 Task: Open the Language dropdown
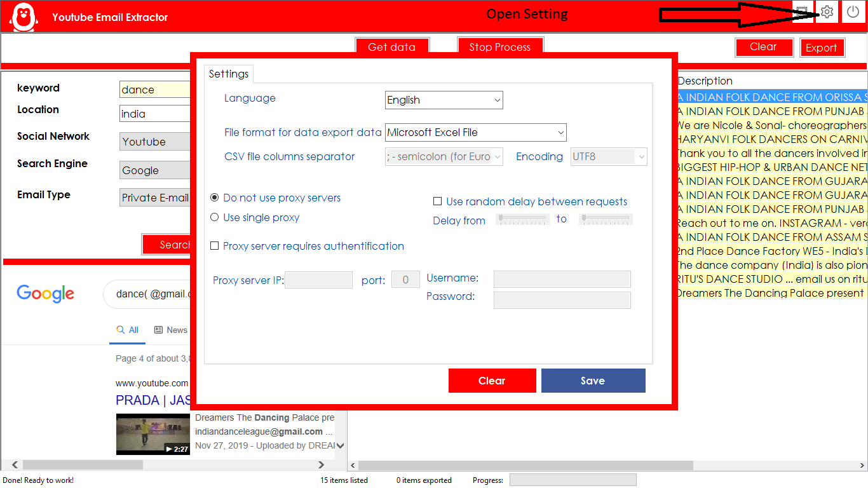[443, 100]
